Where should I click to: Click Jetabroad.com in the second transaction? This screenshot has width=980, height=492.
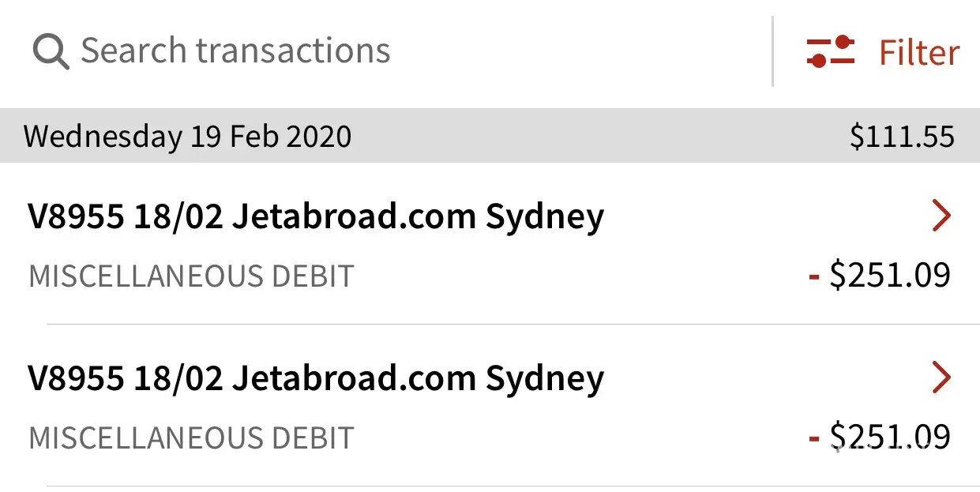pyautogui.click(x=353, y=378)
